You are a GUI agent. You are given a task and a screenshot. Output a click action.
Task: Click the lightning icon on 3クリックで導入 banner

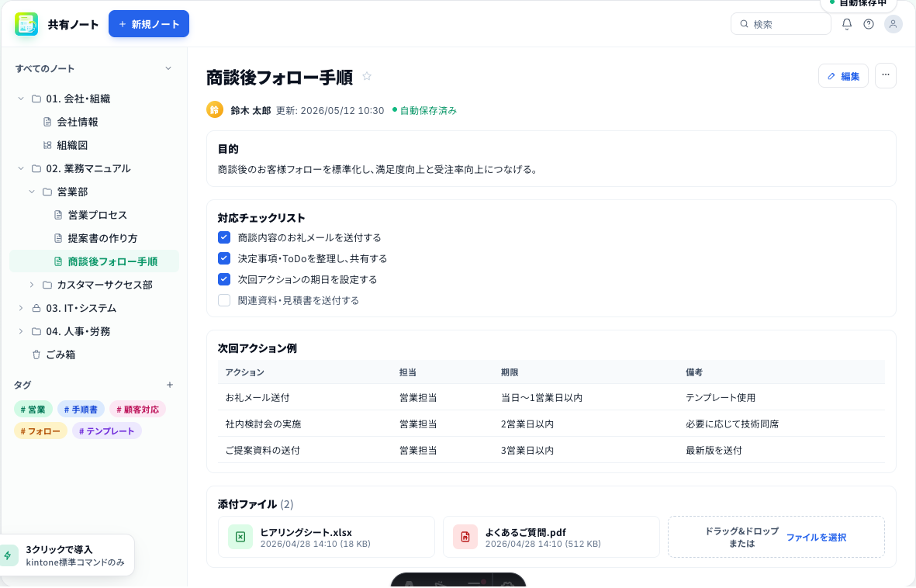pos(8,555)
